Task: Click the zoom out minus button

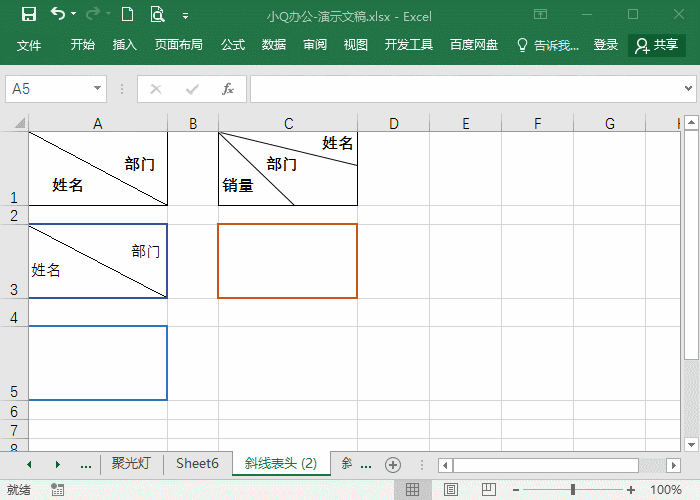Action: [x=516, y=490]
